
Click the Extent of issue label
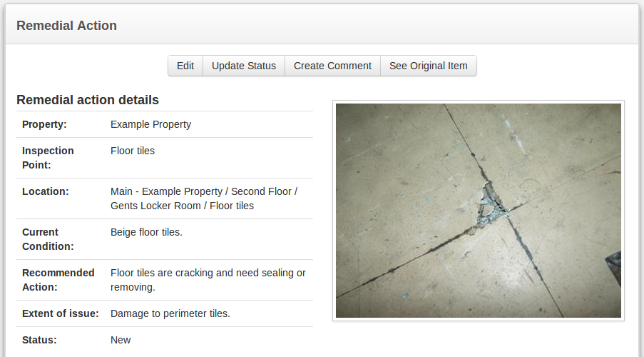[61, 313]
